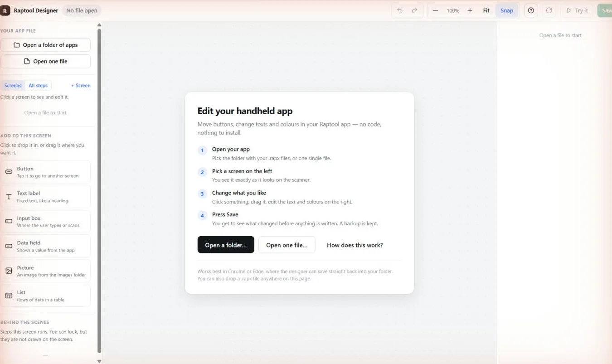612x364 pixels.
Task: Click the undo arrow in the toolbar
Action: tap(400, 10)
